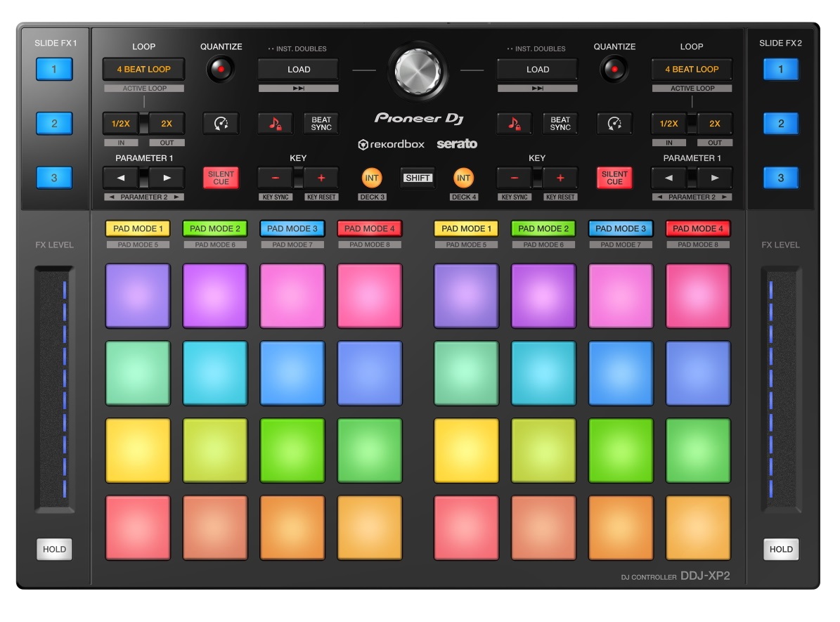840x622 pixels.
Task: Select Pad Mode 4 on the right deck
Action: coord(697,228)
